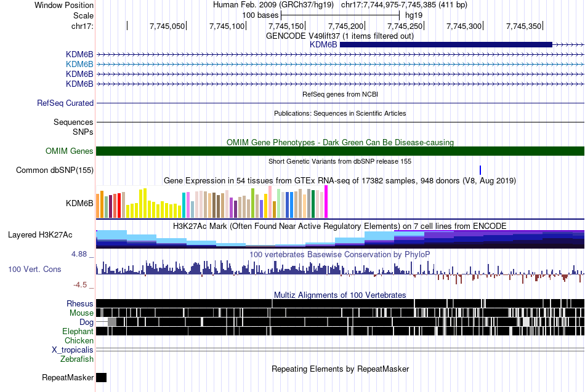Click the KDM6B exon block in GENCODE track

point(446,45)
